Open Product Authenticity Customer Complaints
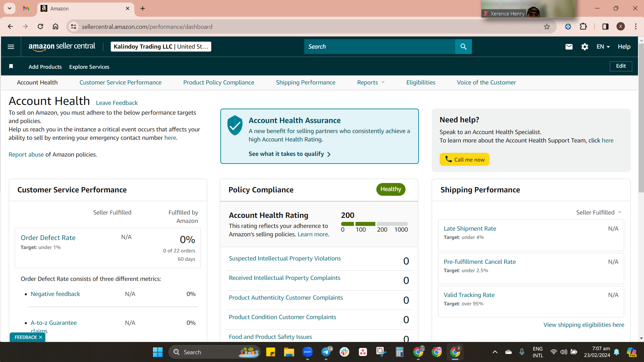The image size is (644, 362). [286, 298]
